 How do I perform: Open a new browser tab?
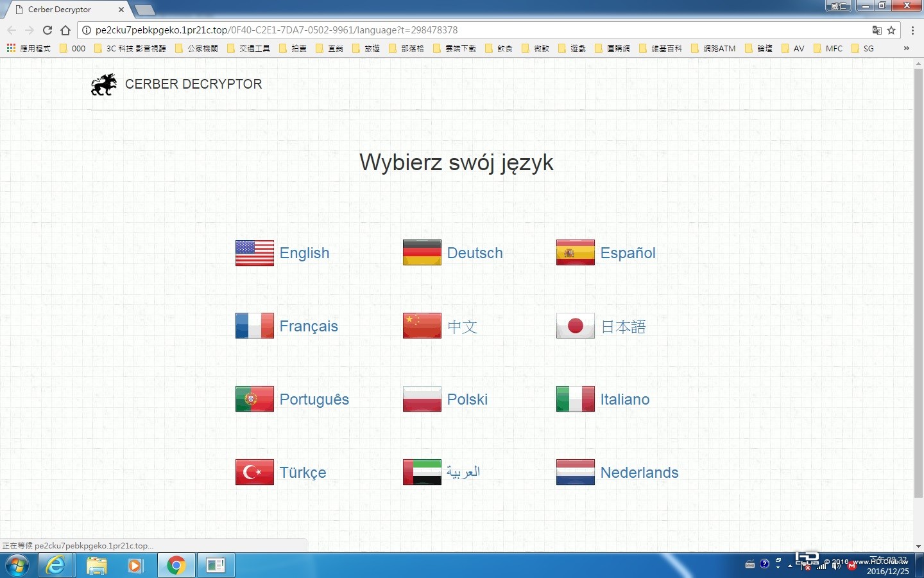(x=144, y=10)
